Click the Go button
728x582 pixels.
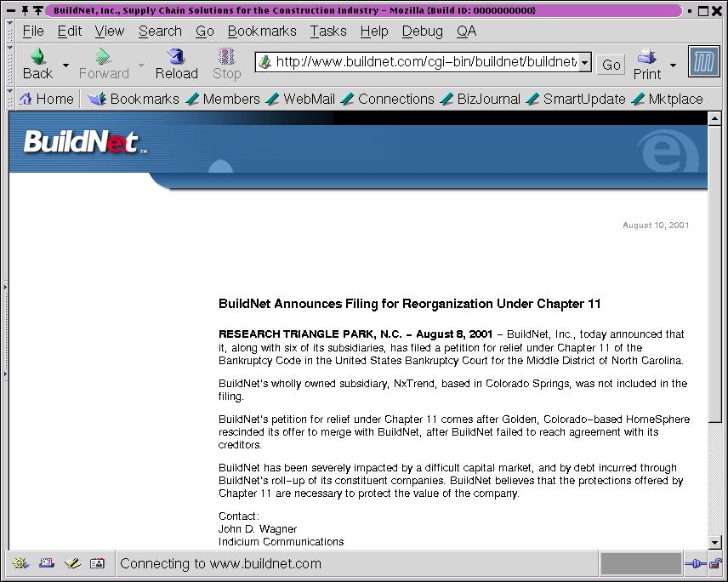(x=611, y=64)
